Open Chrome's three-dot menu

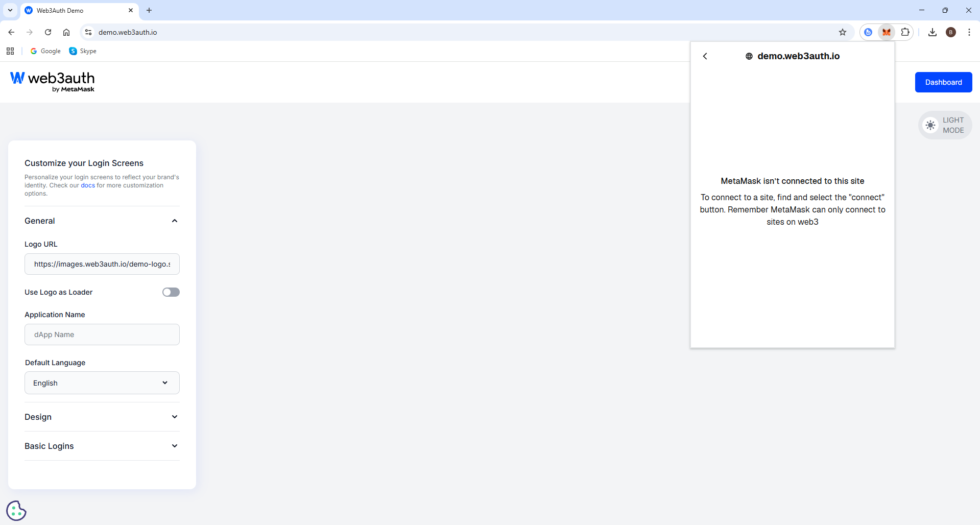pyautogui.click(x=969, y=32)
